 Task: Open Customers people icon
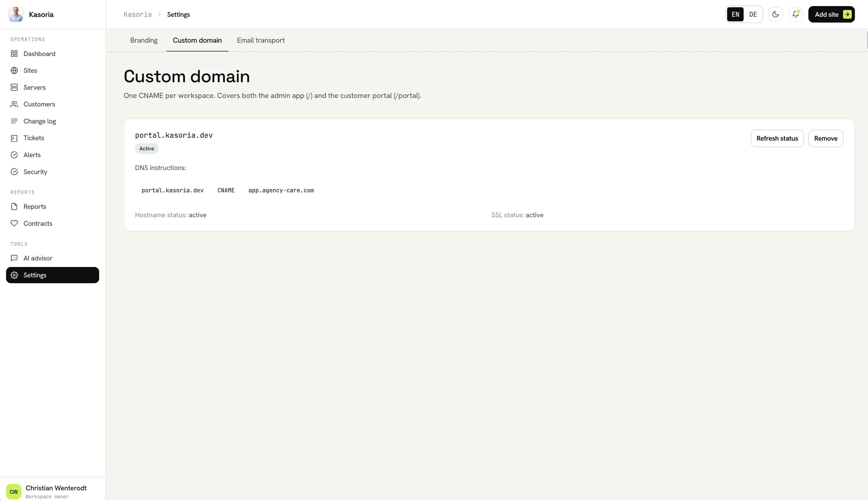click(14, 104)
